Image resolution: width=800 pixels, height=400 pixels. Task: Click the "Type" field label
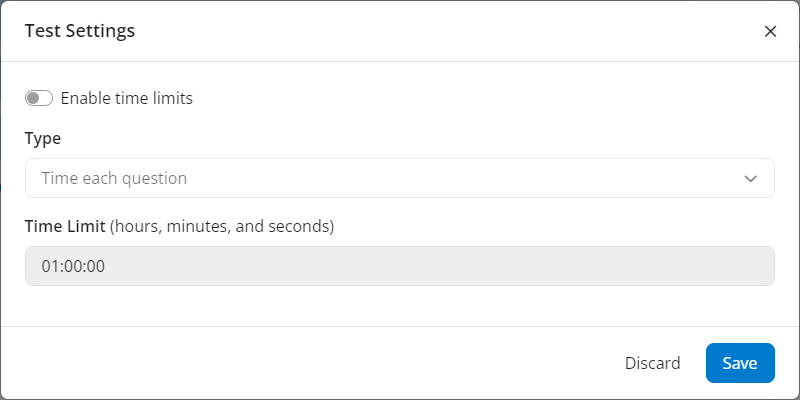click(43, 138)
